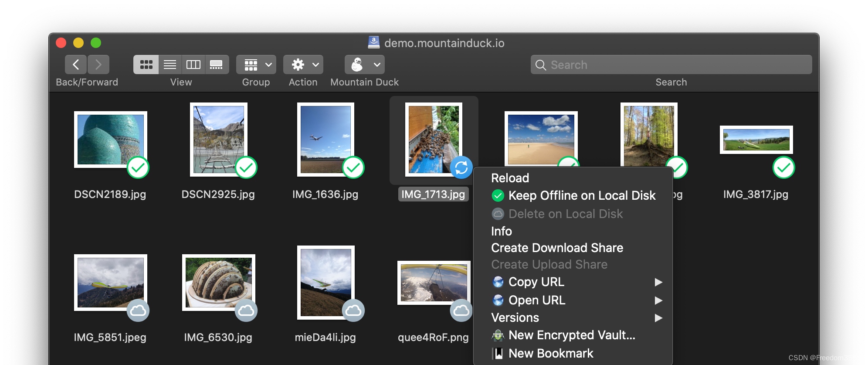Click the bookmark icon beside New Bookmark
The height and width of the screenshot is (365, 868).
point(498,353)
